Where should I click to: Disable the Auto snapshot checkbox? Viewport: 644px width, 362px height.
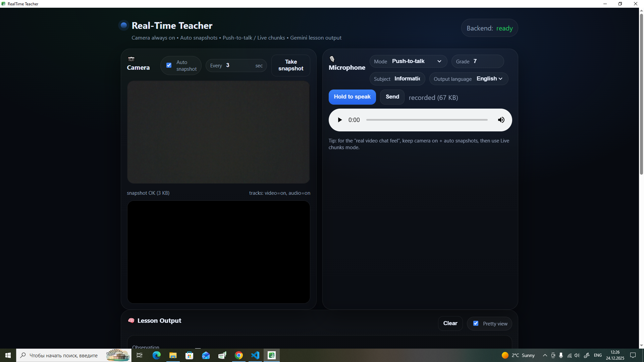(169, 65)
